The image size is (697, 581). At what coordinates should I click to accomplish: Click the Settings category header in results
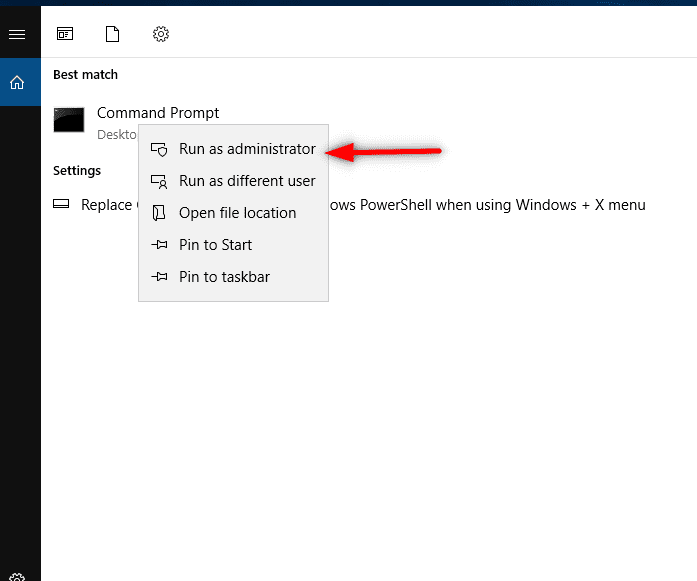point(77,171)
